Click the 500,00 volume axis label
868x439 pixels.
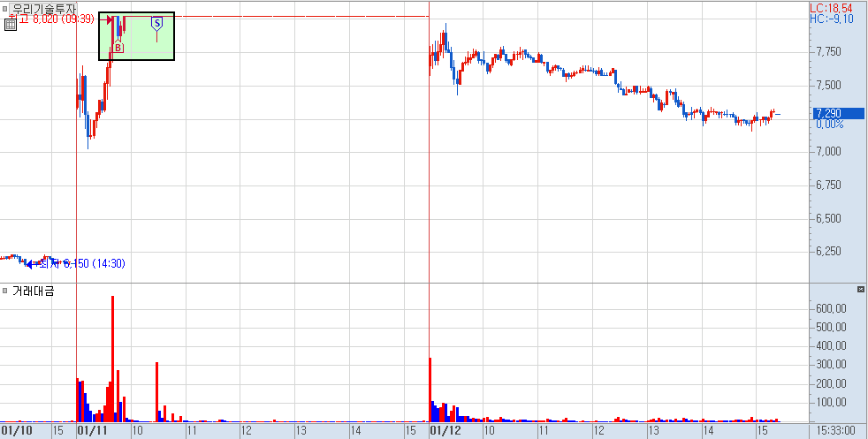click(x=831, y=328)
